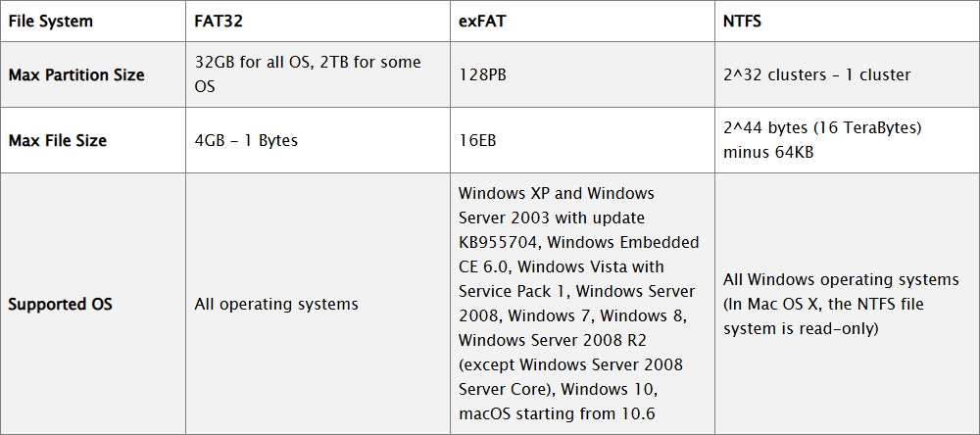Click the 2^44 bytes NTFS cell
Image resolution: width=980 pixels, height=435 pixels.
[x=821, y=128]
